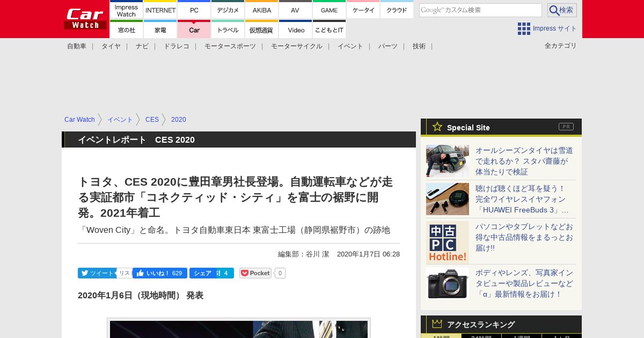Screen dimensions: 644x338
Task: Open the ドラレコ category
Action: tap(177, 46)
